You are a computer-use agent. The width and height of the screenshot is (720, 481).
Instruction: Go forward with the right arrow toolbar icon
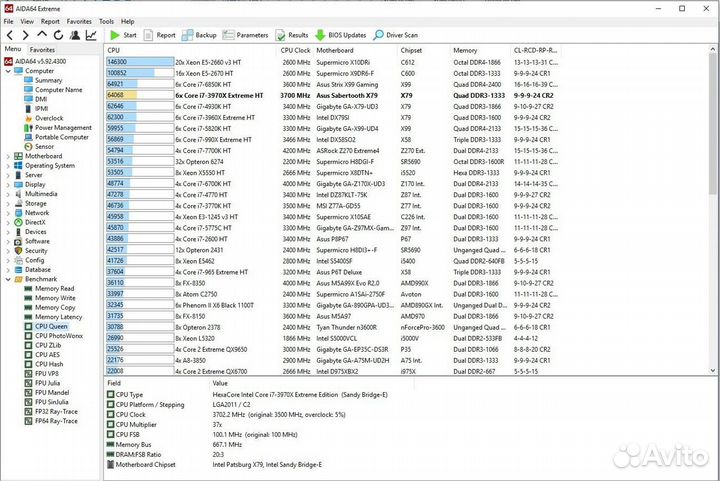(x=26, y=35)
